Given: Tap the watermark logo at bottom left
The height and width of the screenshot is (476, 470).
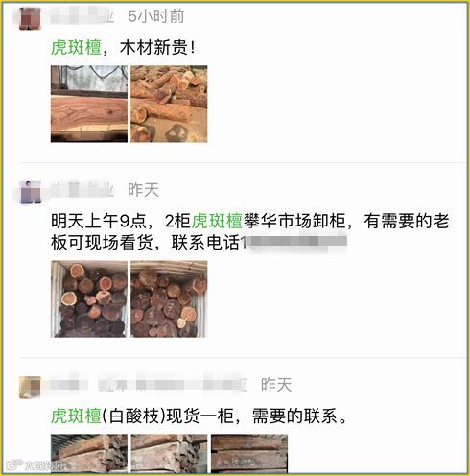Looking at the screenshot, I should [35, 464].
